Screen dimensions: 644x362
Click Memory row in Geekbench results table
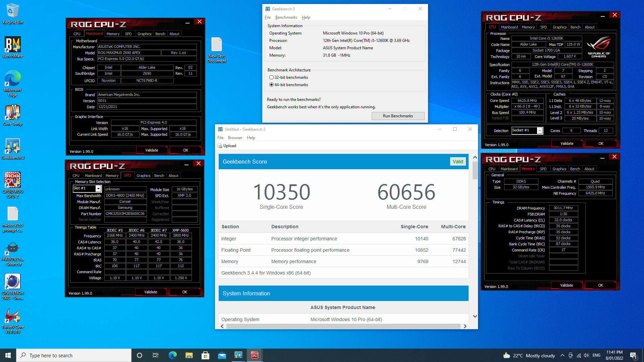[343, 261]
